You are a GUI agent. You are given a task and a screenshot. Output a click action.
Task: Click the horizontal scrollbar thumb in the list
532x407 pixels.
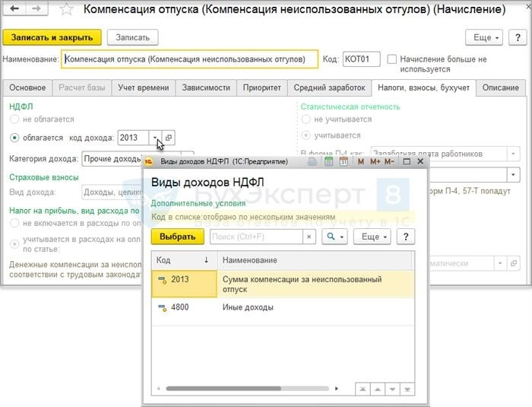223,388
